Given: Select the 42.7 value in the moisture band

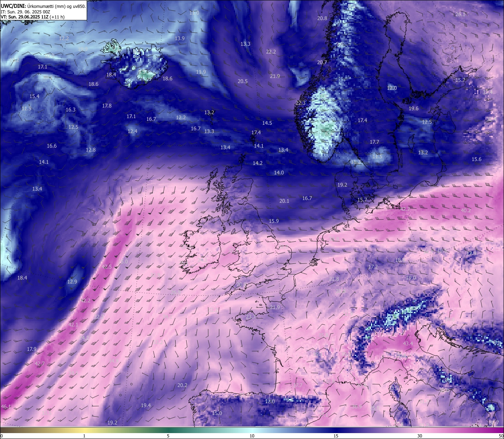Looking at the screenshot, I should (x=40, y=363).
